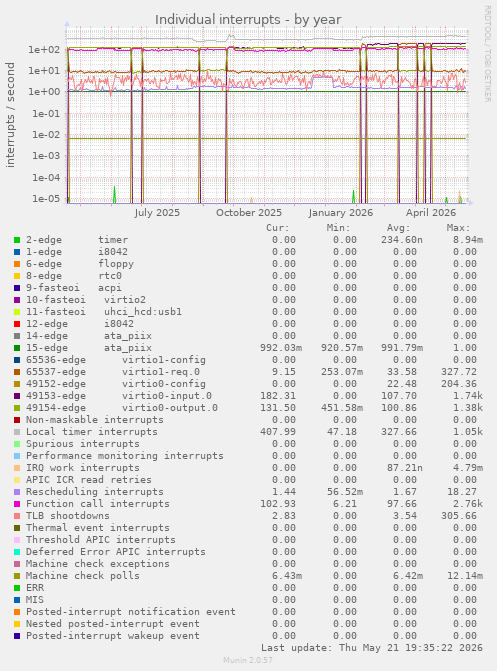Screen dimensions: 497x671
Task: Click the 'Avg:' column header
Action: pos(398,228)
